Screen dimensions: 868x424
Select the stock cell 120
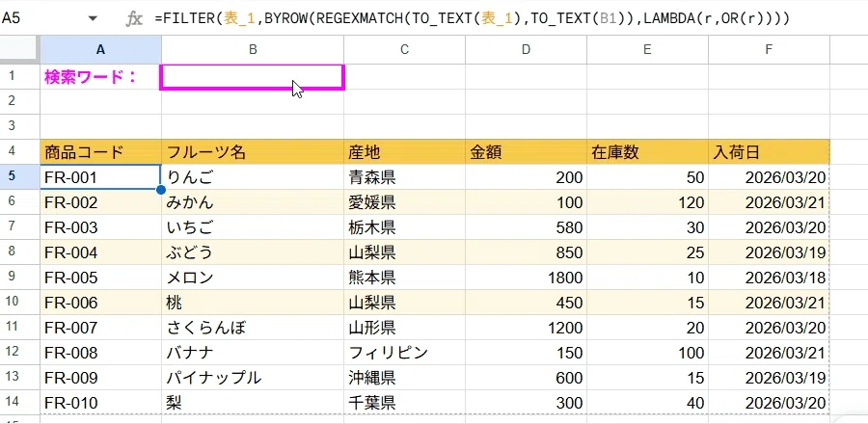pos(647,202)
